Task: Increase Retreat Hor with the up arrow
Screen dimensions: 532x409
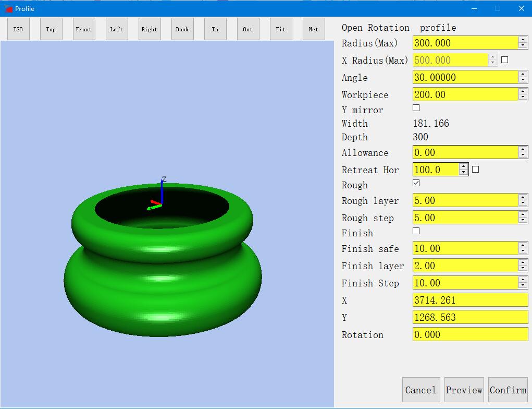Action: pos(463,166)
